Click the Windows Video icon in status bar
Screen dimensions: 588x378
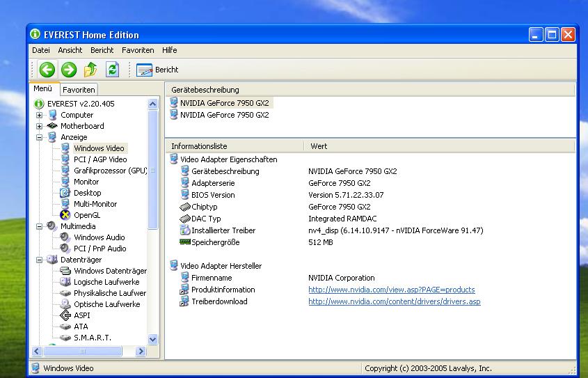click(x=35, y=368)
